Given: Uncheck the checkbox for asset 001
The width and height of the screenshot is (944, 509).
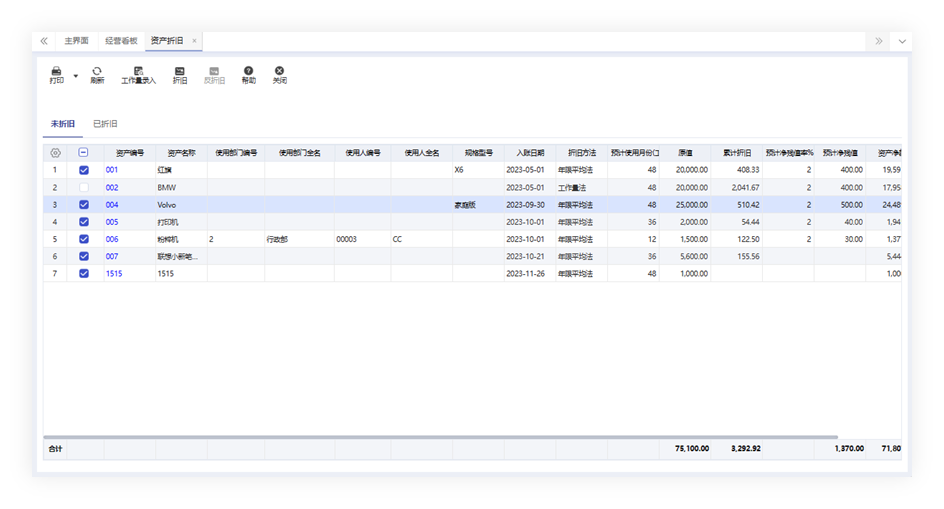Looking at the screenshot, I should tap(84, 170).
